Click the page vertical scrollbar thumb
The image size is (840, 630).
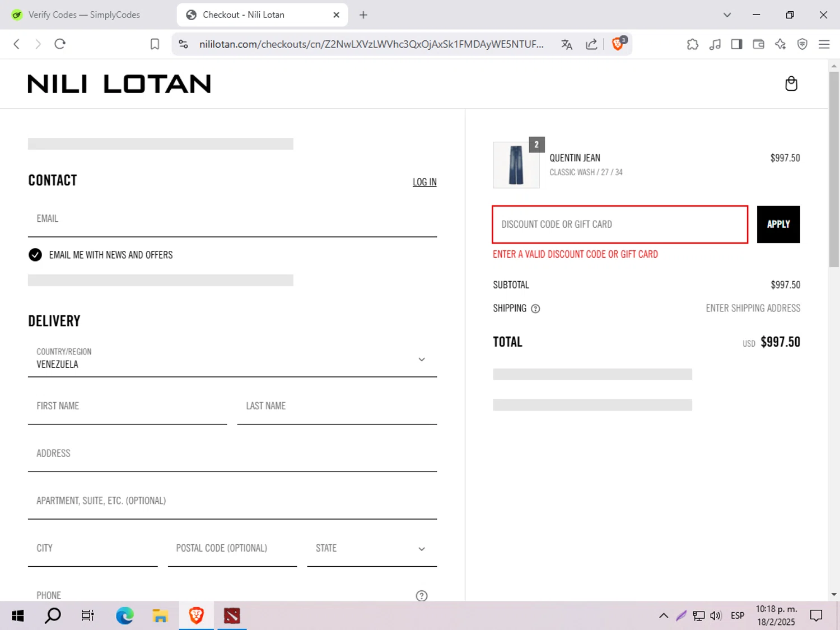[834, 169]
